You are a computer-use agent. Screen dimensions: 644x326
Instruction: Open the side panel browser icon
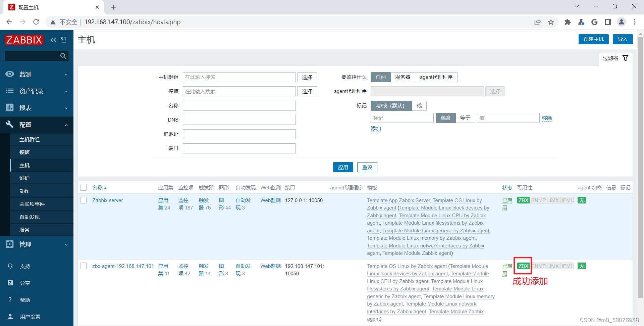coord(608,22)
